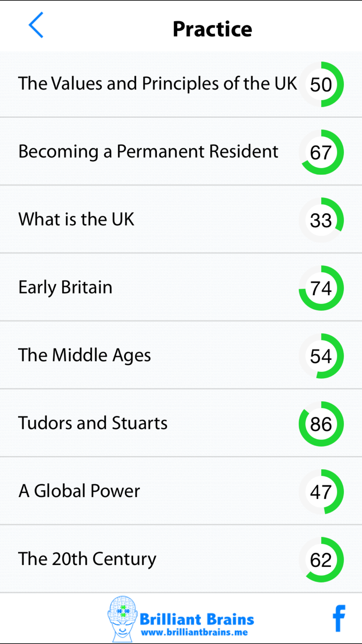The height and width of the screenshot is (644, 362).
Task: Click the 74 percent progress ring
Action: click(321, 288)
